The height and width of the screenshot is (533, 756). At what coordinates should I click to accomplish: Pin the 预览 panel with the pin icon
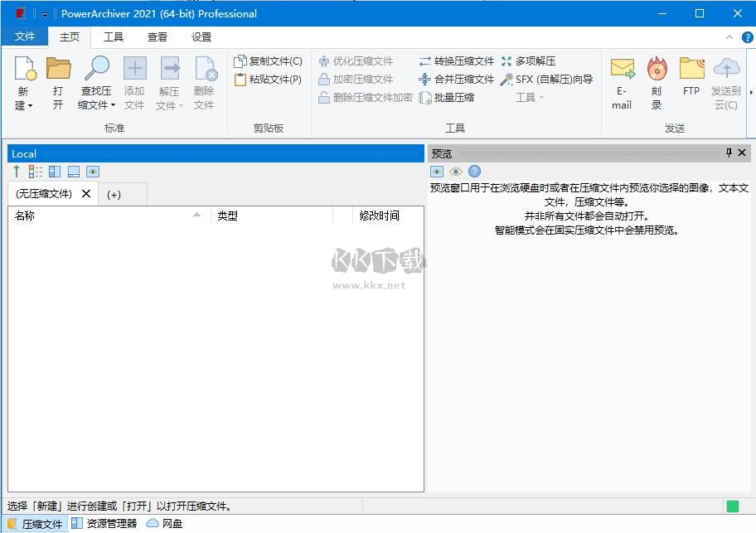(x=729, y=153)
